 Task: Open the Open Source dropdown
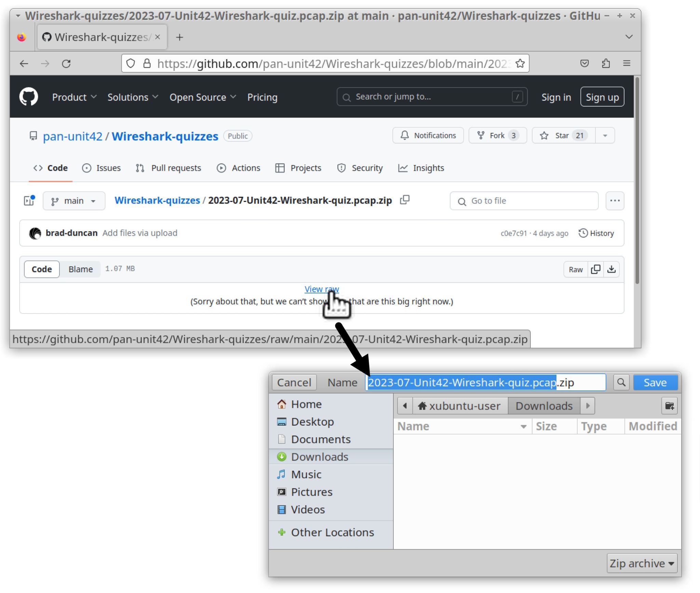pos(203,97)
